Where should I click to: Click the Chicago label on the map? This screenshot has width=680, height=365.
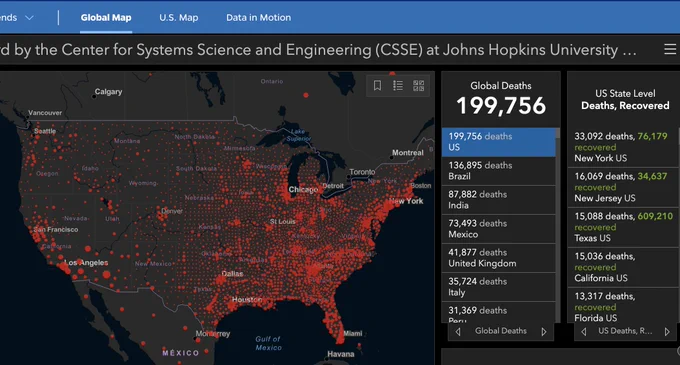[x=303, y=189]
